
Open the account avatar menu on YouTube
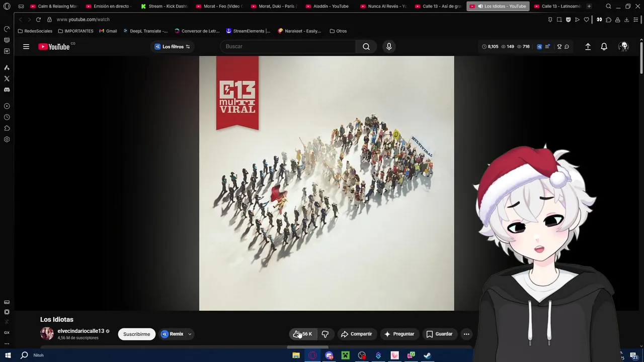(624, 47)
